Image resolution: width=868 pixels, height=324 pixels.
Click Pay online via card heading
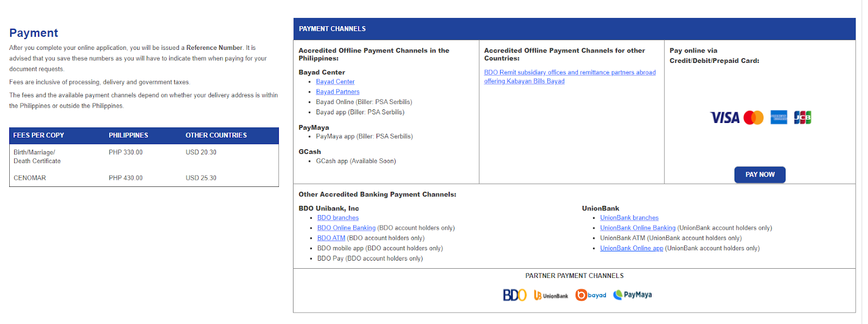(x=714, y=56)
